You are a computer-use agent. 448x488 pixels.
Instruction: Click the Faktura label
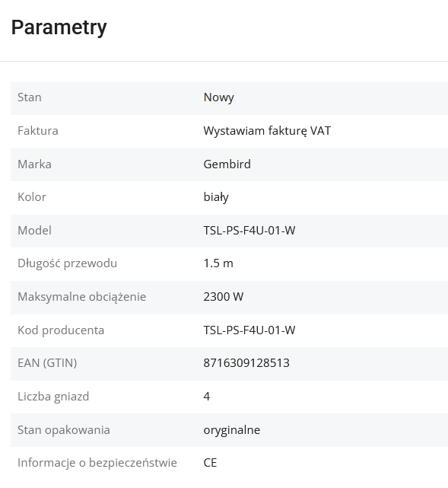(x=38, y=131)
